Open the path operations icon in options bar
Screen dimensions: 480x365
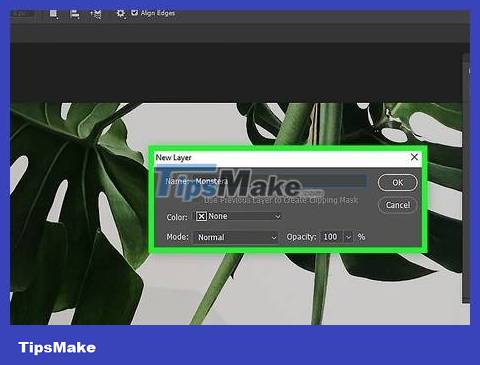tap(53, 14)
